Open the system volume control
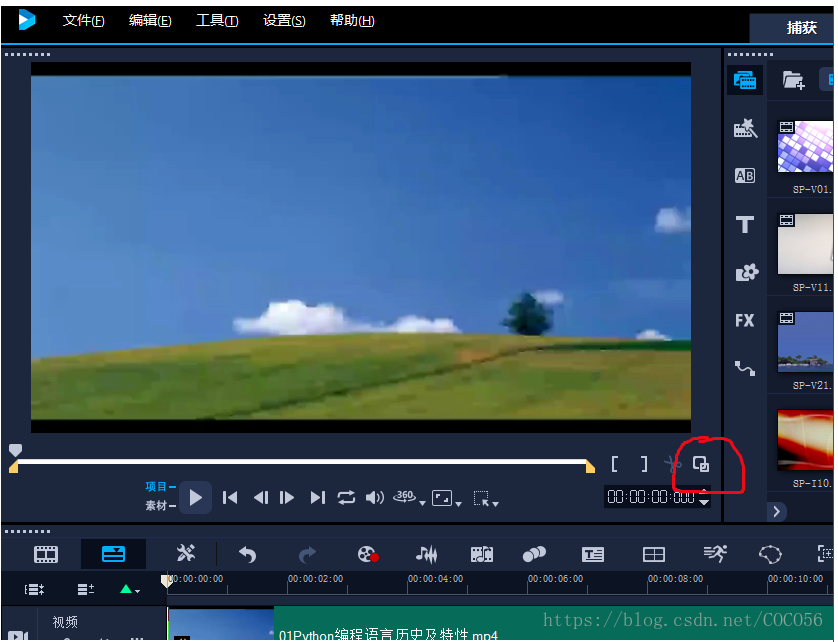Screen dimensions: 838x642 (x=375, y=498)
